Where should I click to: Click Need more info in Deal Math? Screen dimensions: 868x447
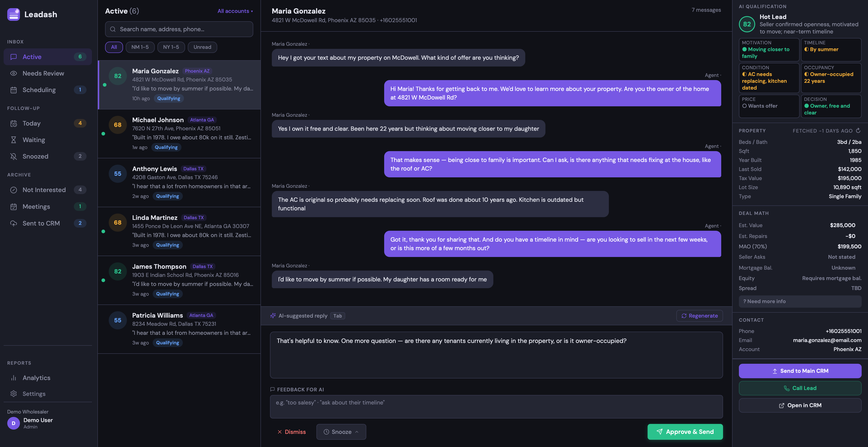[x=764, y=301]
